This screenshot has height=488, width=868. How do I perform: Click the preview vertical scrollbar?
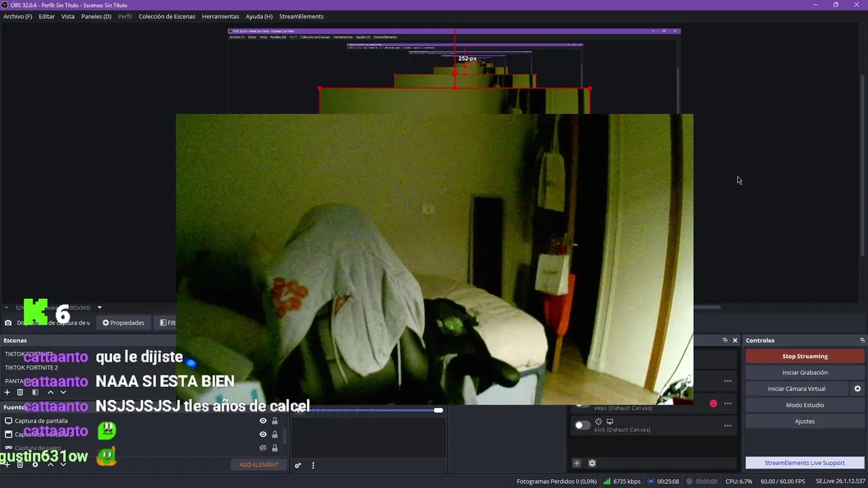coord(863,166)
